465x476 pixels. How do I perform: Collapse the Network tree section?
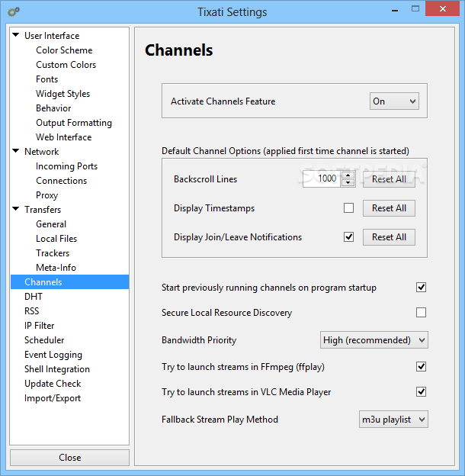(x=16, y=151)
